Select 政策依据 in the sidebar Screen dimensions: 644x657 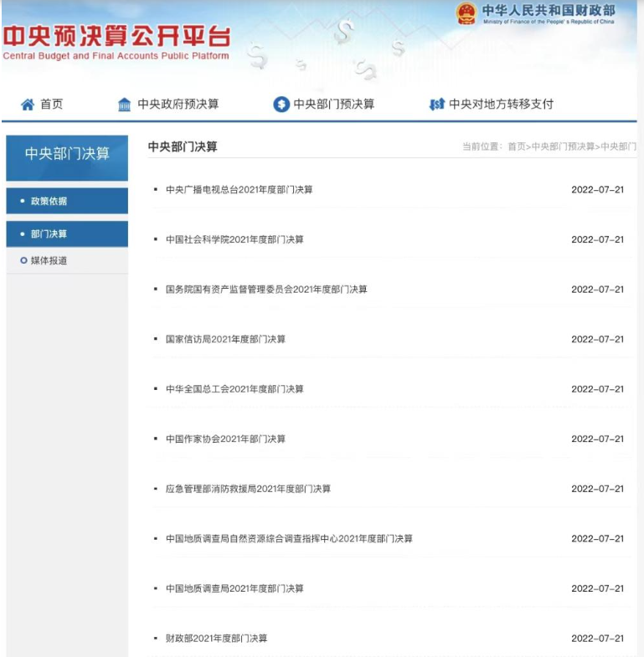point(67,201)
